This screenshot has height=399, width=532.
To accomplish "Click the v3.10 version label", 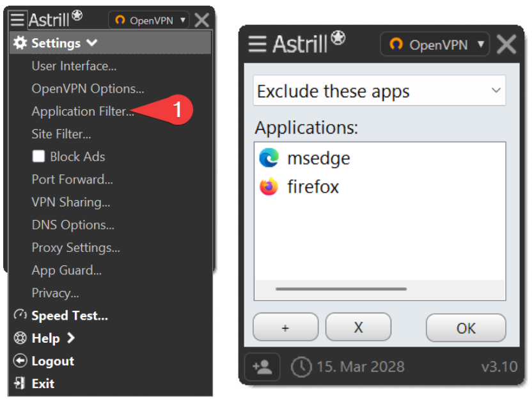I will [499, 367].
